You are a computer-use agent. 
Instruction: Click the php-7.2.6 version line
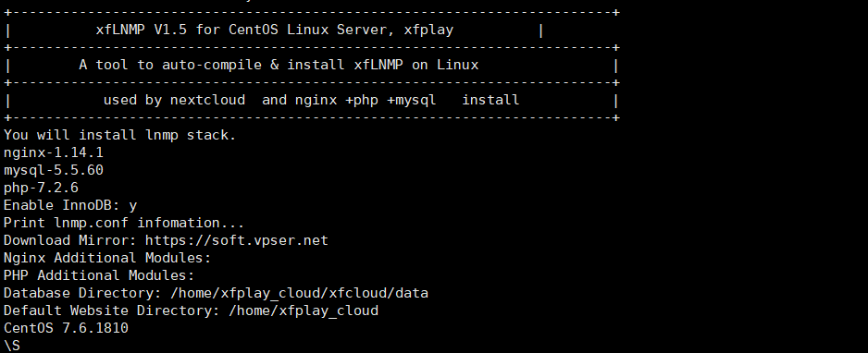41,188
